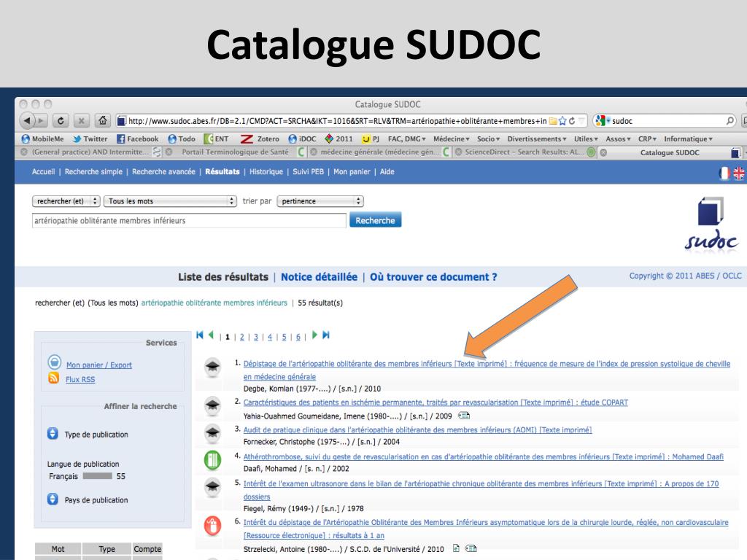
Task: Stop loading with the X toolbar button
Action: point(82,120)
